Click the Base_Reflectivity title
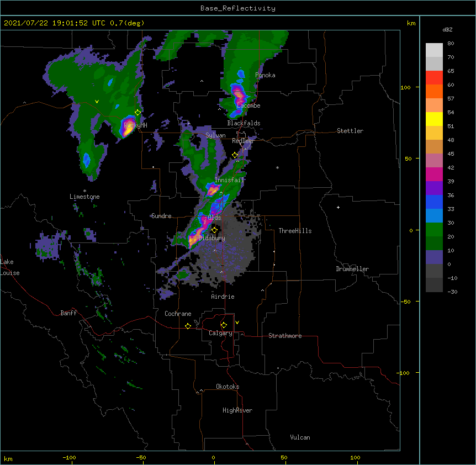The image size is (476, 465). (238, 8)
